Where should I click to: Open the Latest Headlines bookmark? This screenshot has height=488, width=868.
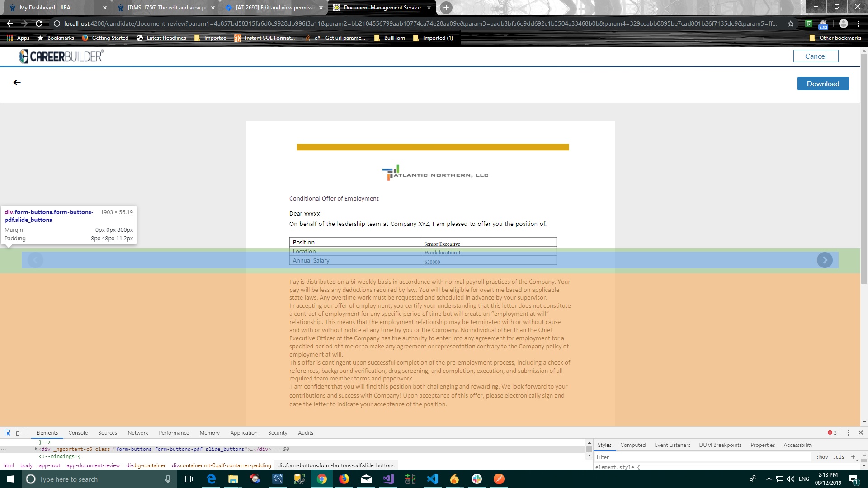(x=161, y=38)
